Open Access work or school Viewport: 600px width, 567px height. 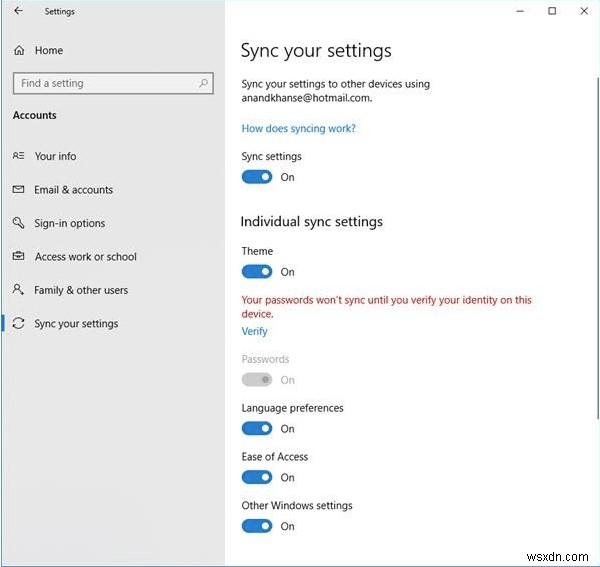pos(86,256)
